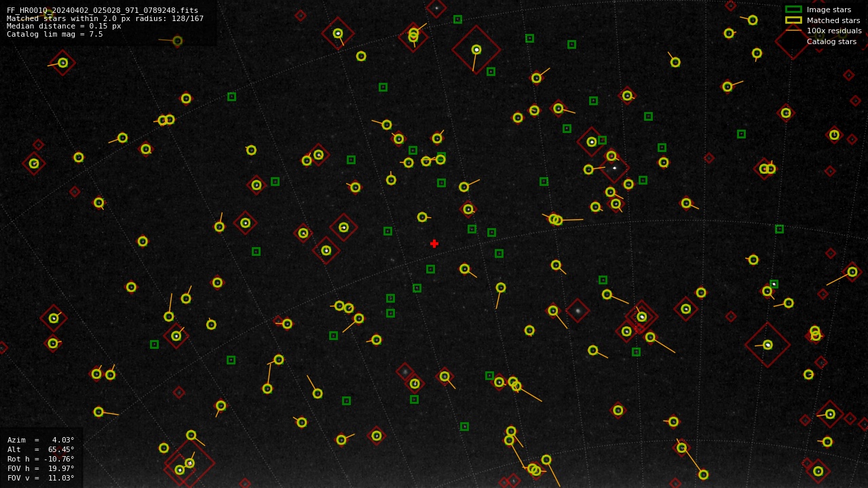
Task: Click the 'FOV v = 11.03°' readout
Action: (41, 478)
